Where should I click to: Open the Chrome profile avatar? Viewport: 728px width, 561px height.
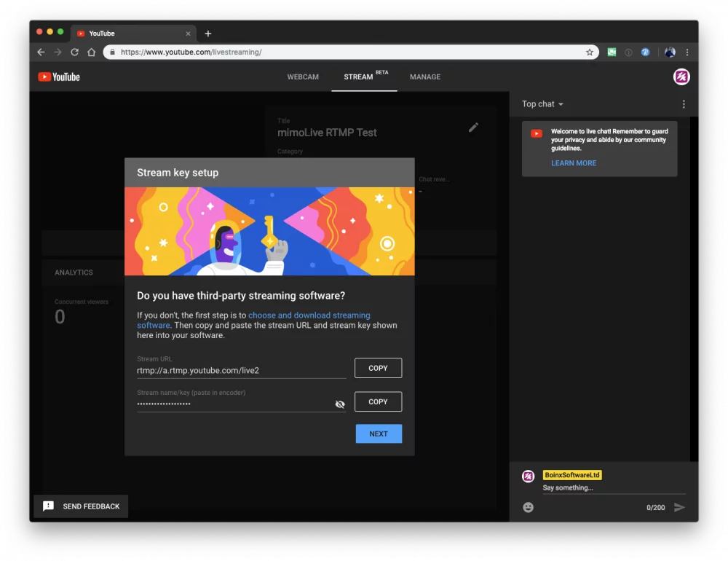pyautogui.click(x=670, y=52)
